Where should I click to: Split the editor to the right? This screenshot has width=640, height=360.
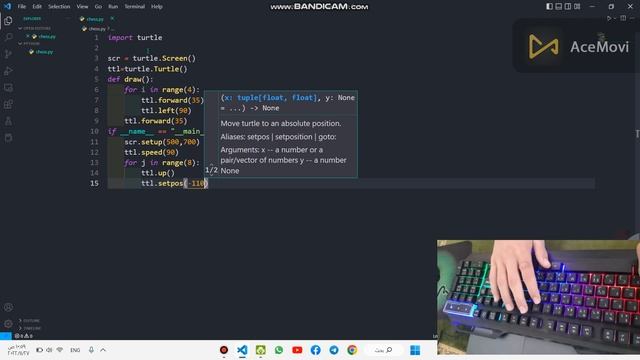623,18
